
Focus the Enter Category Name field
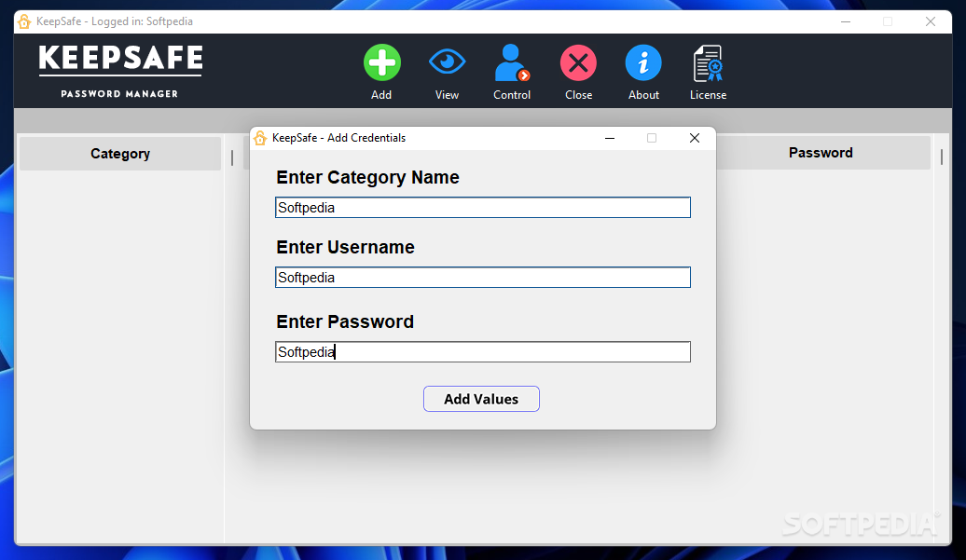tap(482, 208)
